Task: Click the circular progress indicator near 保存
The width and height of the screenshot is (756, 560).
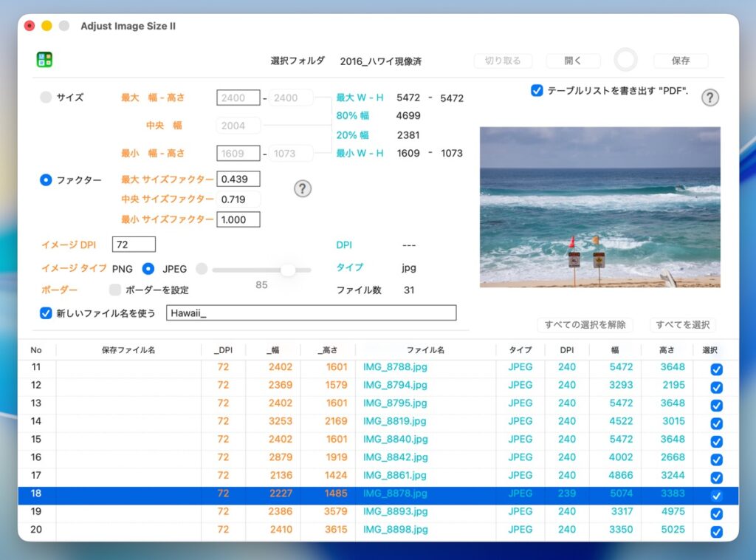Action: click(x=625, y=61)
